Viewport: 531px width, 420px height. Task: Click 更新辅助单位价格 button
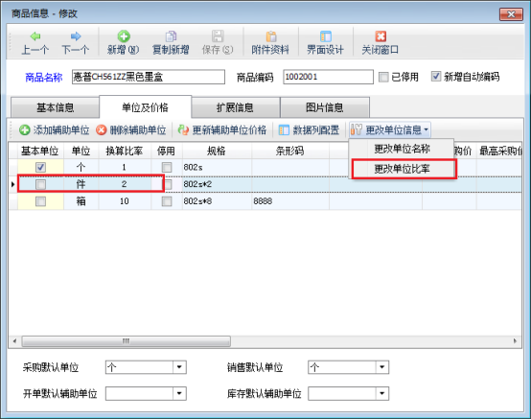222,130
